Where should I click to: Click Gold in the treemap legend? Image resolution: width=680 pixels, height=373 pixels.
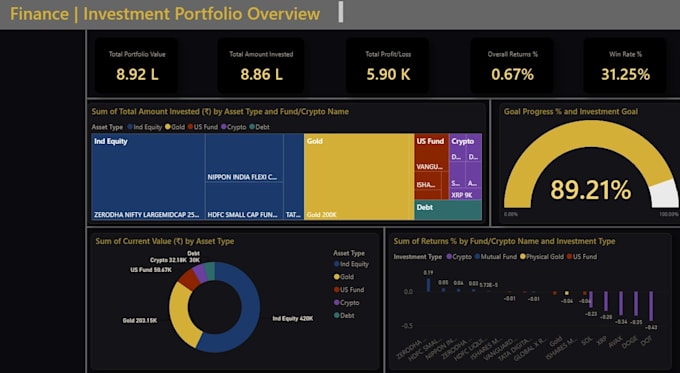point(175,127)
